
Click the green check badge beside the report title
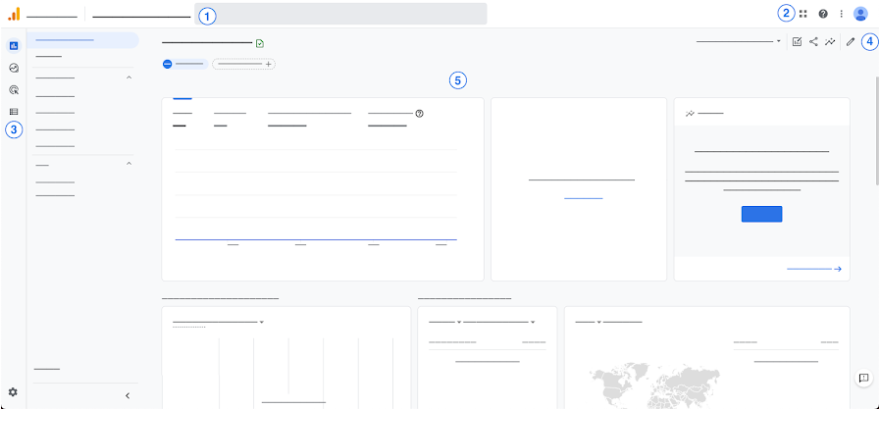[x=260, y=43]
